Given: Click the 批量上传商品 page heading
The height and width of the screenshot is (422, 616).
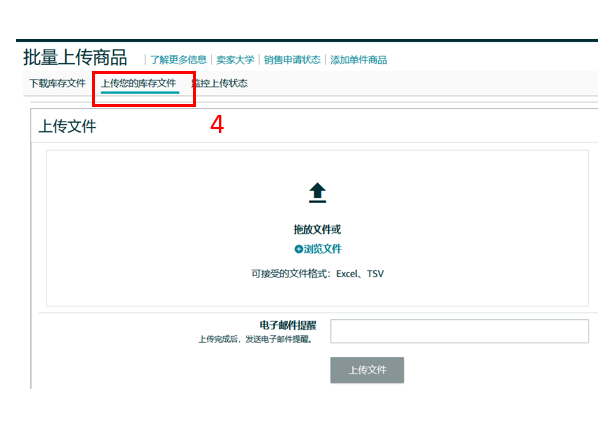Looking at the screenshot, I should [x=75, y=56].
